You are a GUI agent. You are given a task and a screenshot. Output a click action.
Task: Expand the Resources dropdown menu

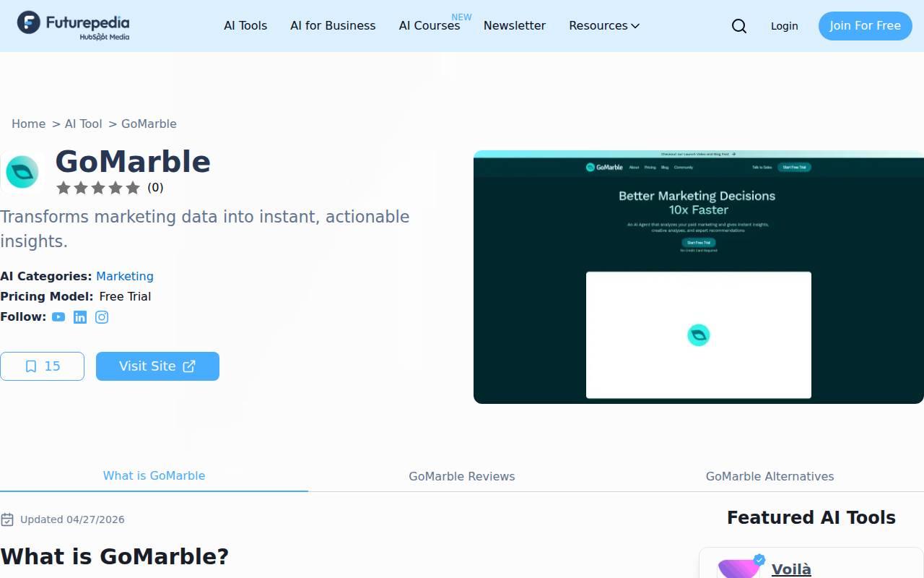coord(604,26)
